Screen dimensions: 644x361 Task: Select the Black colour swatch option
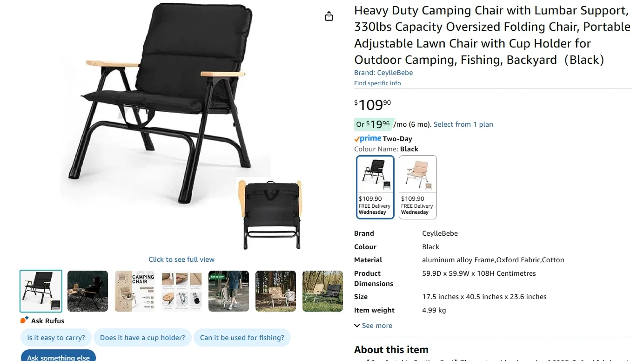click(x=375, y=187)
